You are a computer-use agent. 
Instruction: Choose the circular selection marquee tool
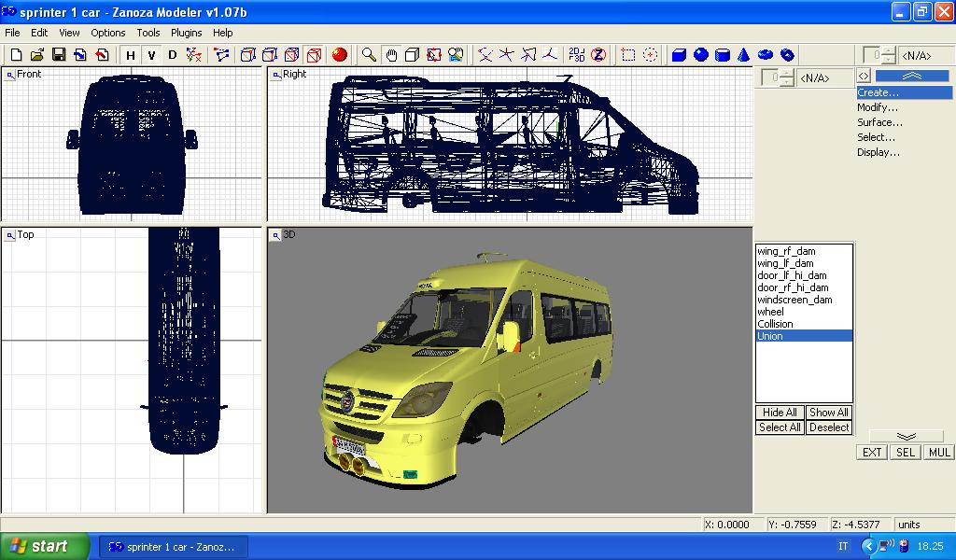(x=650, y=55)
